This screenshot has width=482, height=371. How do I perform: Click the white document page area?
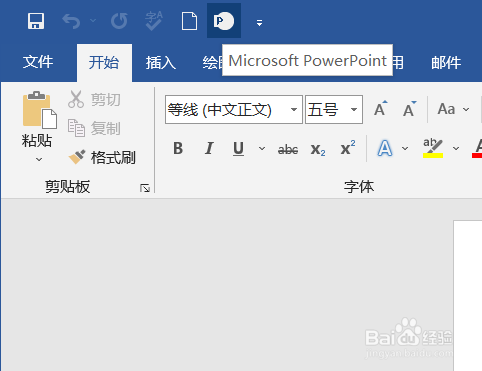click(468, 295)
